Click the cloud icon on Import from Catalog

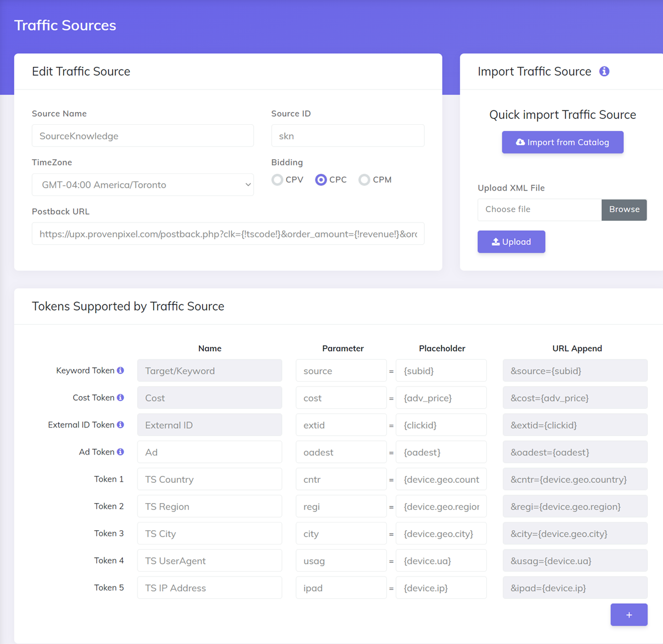click(520, 142)
